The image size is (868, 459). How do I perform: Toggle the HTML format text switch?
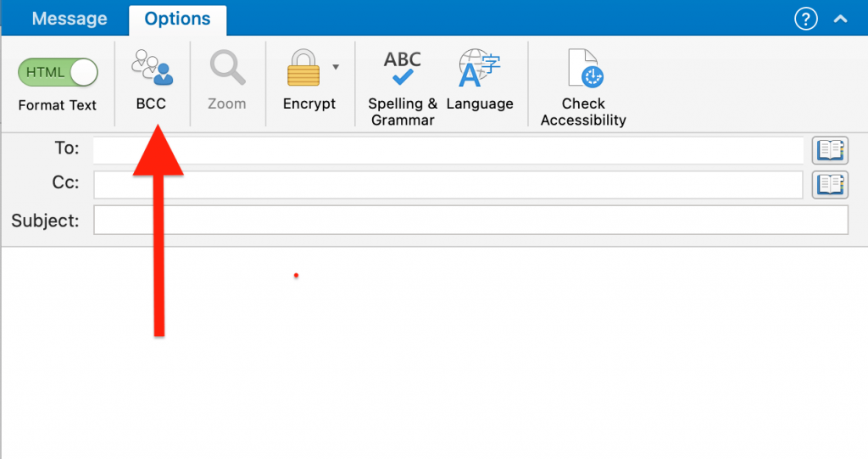pyautogui.click(x=58, y=73)
